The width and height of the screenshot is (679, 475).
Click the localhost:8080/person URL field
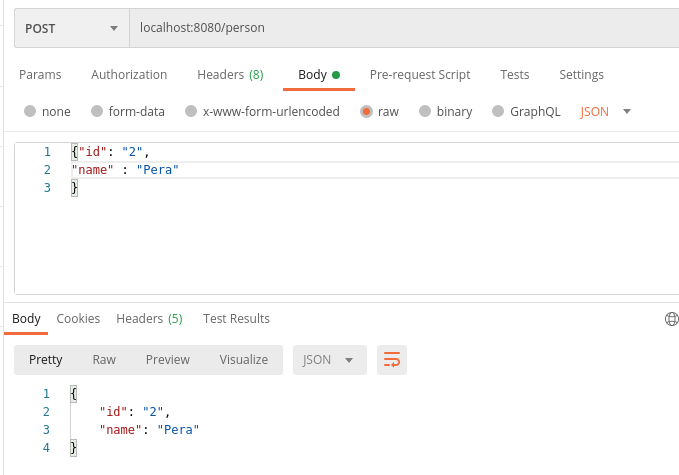click(x=404, y=28)
